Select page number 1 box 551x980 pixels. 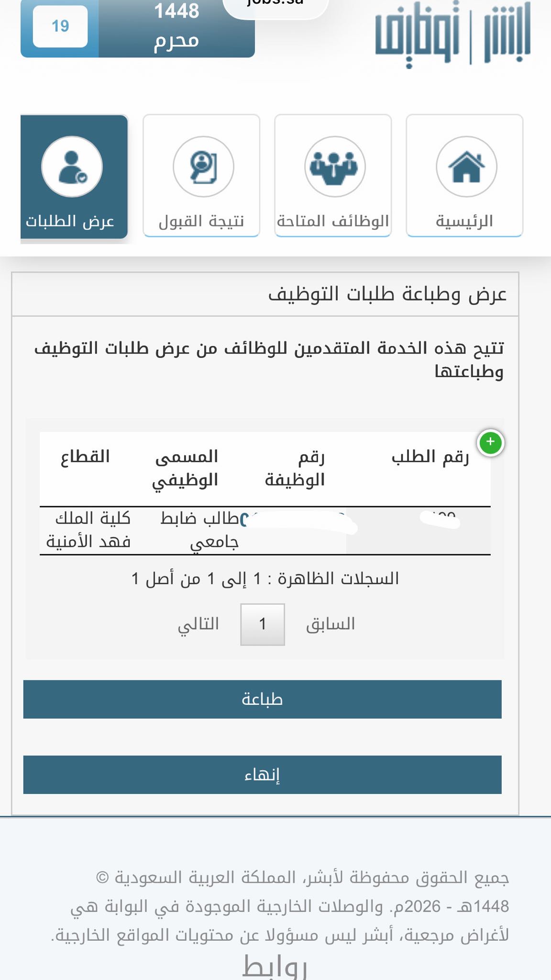[263, 624]
